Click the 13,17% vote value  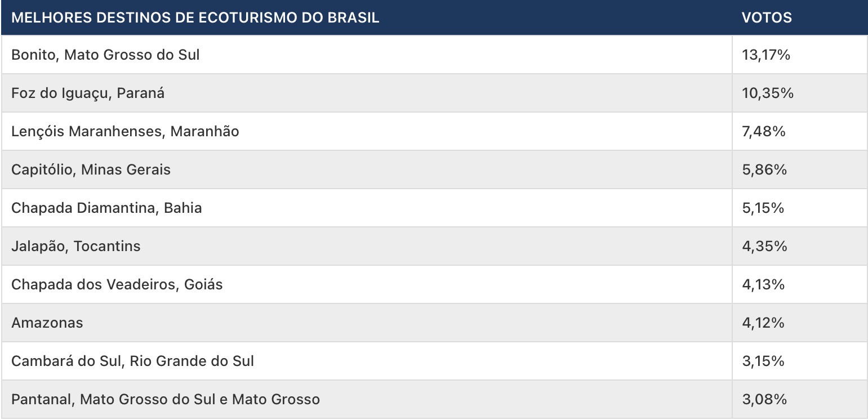click(x=765, y=55)
